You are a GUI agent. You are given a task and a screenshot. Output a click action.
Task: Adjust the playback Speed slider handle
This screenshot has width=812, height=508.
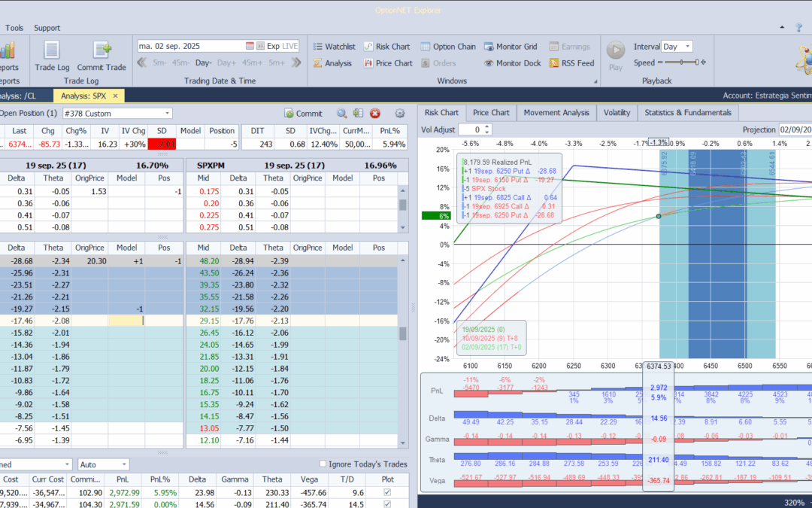pyautogui.click(x=697, y=62)
